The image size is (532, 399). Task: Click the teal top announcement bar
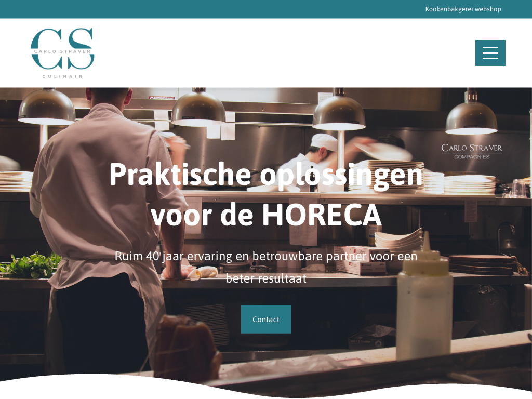266,9
